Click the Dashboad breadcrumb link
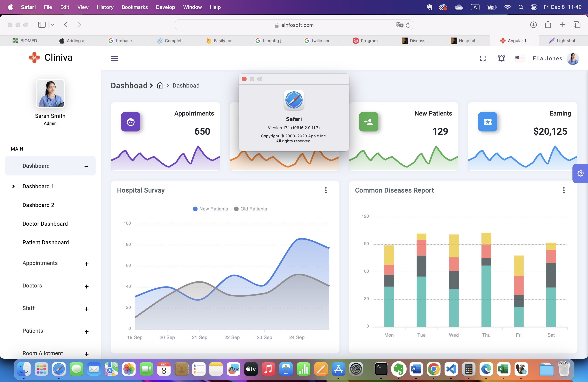The width and height of the screenshot is (588, 382). (x=186, y=86)
